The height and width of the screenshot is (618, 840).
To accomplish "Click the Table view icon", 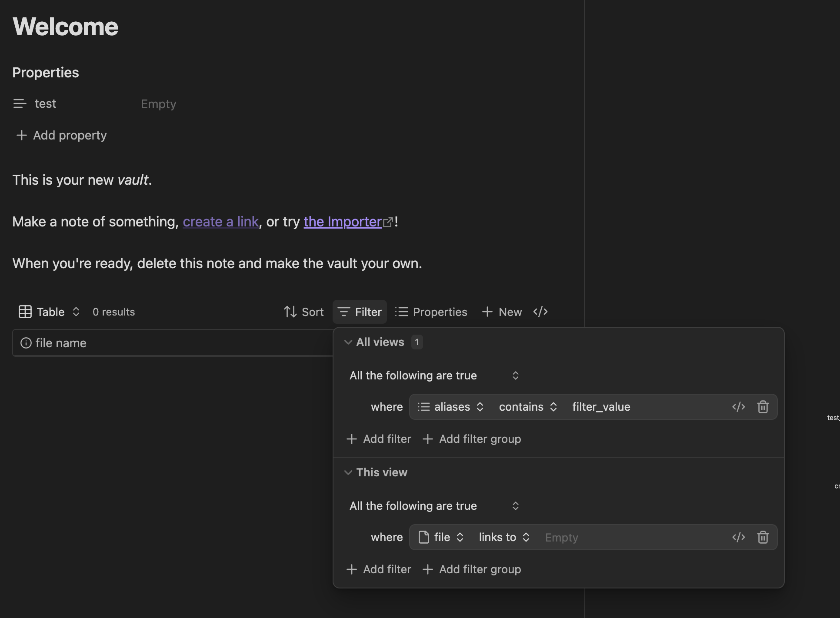I will pyautogui.click(x=25, y=312).
